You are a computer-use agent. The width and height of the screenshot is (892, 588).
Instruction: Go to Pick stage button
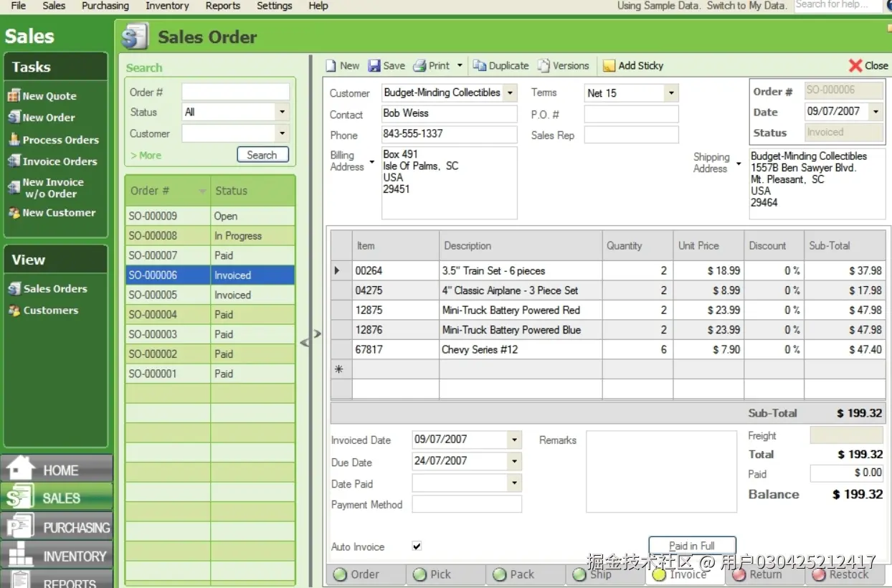click(446, 574)
